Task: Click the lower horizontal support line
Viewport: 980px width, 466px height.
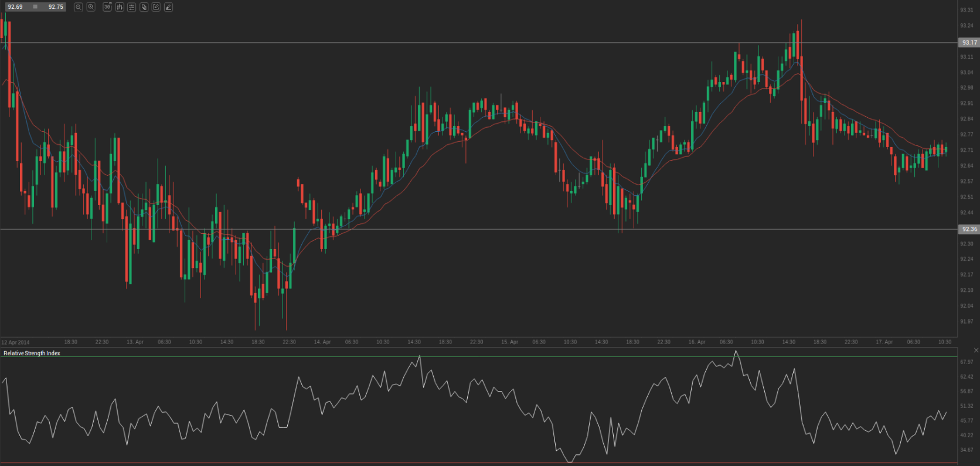Action: tap(469, 229)
